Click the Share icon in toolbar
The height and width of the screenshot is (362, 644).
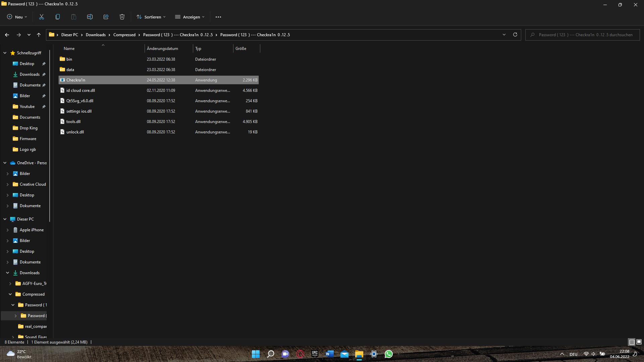click(x=106, y=17)
